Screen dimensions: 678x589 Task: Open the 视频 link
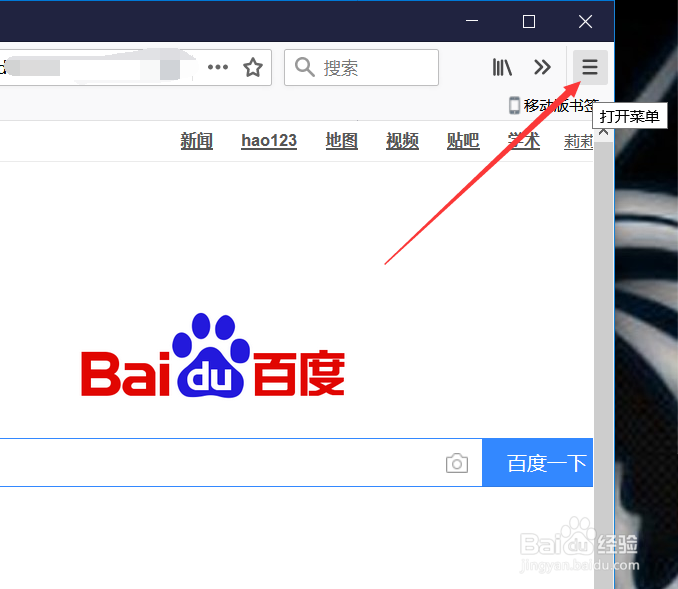(x=402, y=141)
